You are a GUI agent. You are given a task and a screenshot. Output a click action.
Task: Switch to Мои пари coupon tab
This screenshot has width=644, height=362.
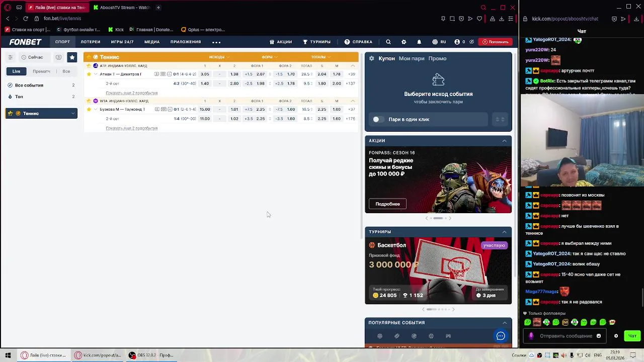pos(412,59)
